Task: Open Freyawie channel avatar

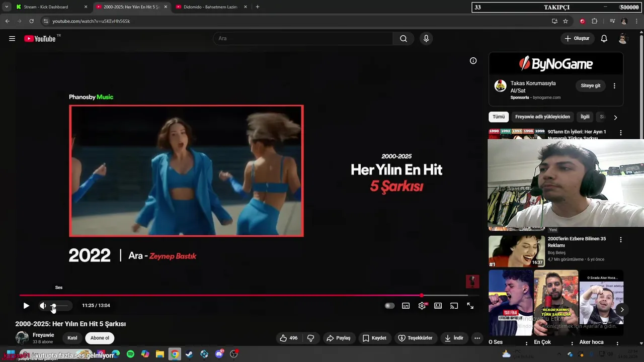Action: [x=22, y=338]
